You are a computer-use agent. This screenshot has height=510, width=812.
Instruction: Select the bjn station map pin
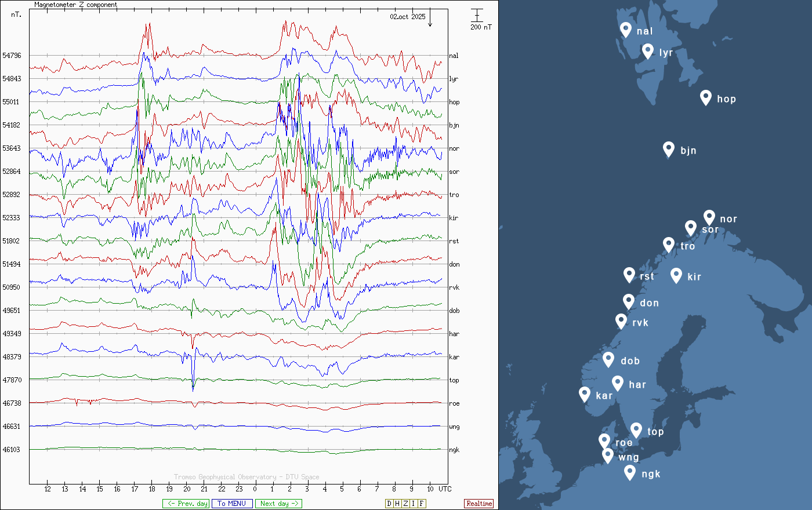point(669,149)
